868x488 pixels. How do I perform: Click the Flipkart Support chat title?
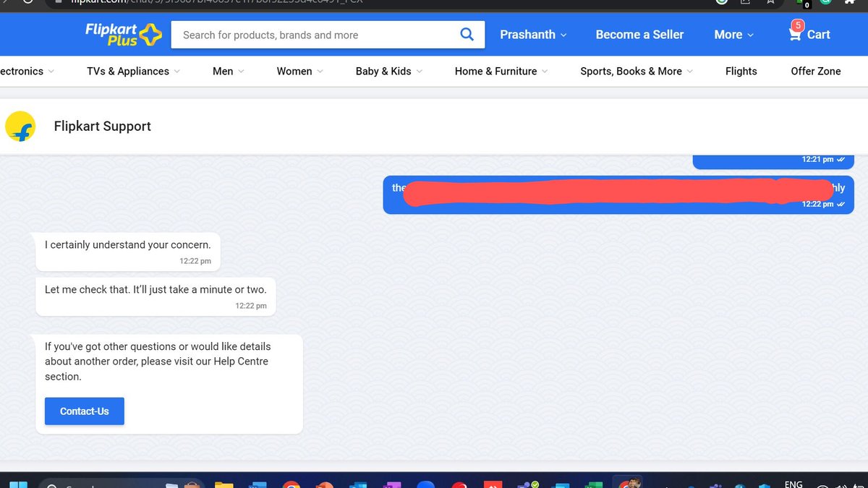103,126
